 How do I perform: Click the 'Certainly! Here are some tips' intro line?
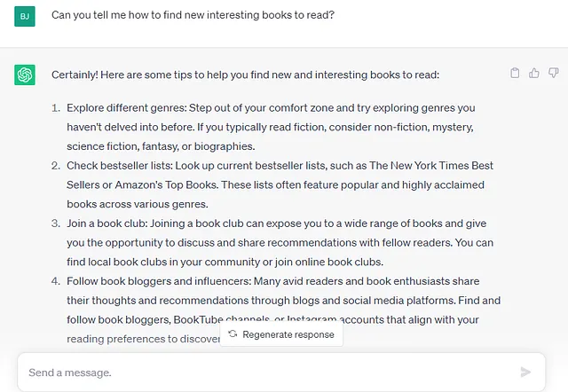pyautogui.click(x=245, y=74)
